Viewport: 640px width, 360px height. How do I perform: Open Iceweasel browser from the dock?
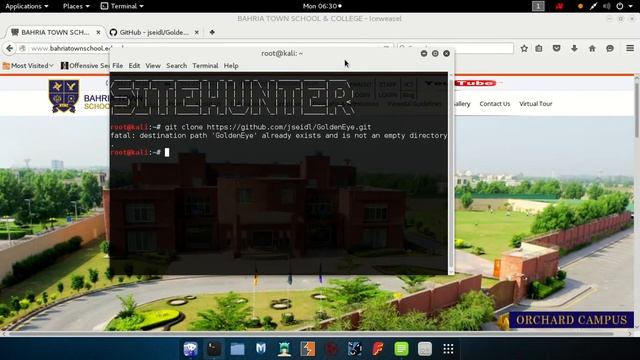coord(190,349)
